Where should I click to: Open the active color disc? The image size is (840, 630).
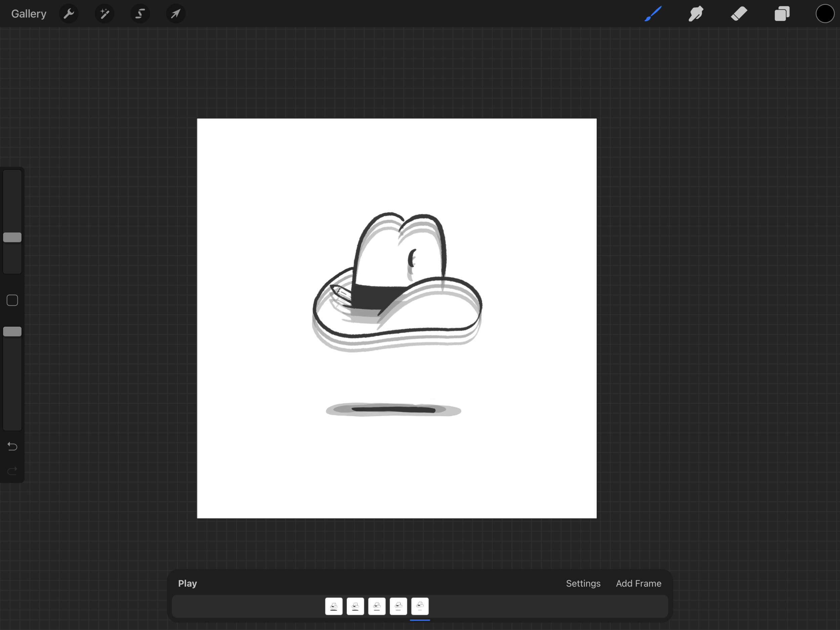click(825, 14)
